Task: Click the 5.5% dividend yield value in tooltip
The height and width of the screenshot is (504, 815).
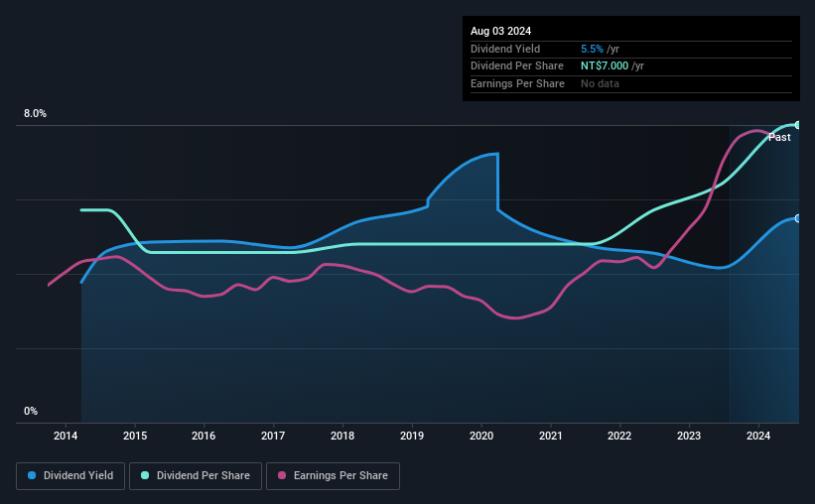Action: pyautogui.click(x=592, y=49)
